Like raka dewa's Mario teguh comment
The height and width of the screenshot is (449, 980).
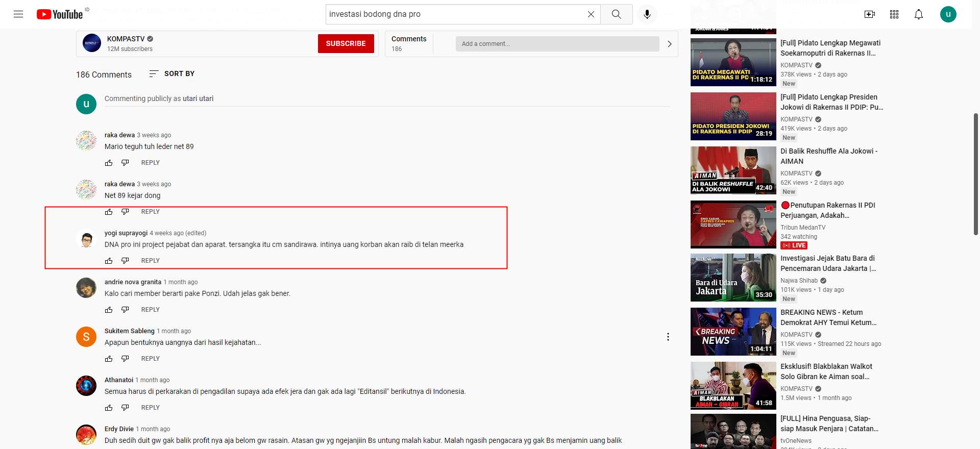(x=109, y=163)
